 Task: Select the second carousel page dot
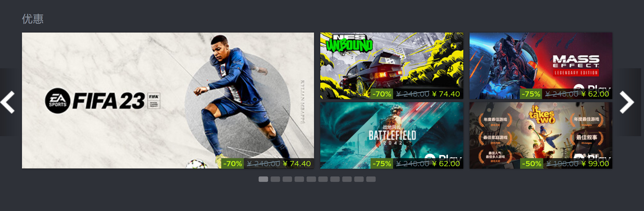[x=275, y=179]
